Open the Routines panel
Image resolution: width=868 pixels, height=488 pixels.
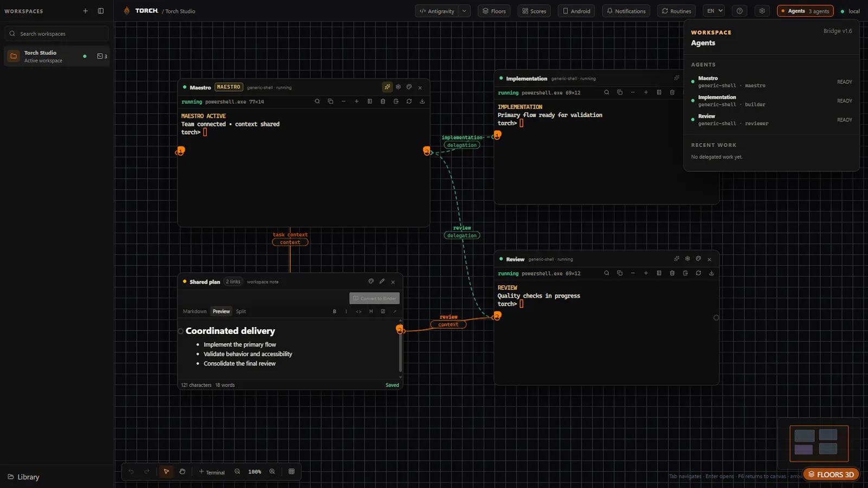pos(676,11)
